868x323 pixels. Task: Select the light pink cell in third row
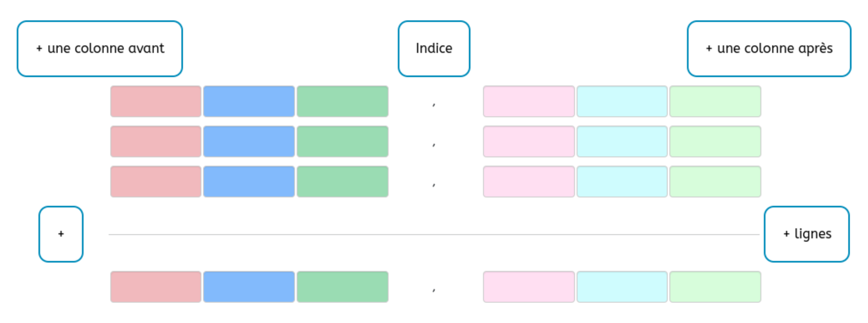[x=529, y=182]
